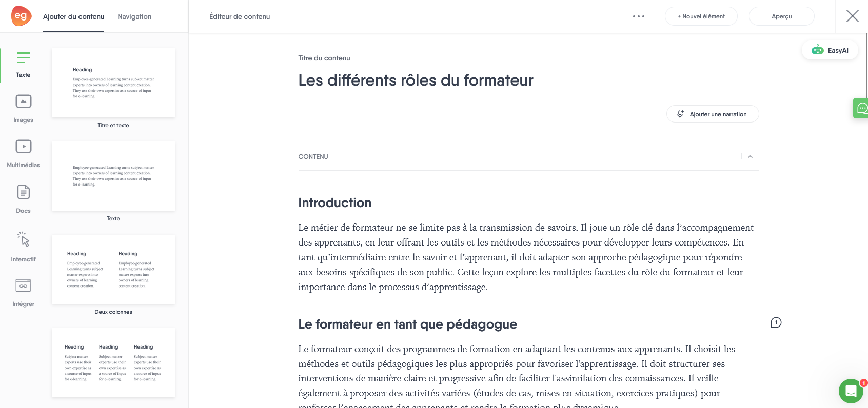This screenshot has width=868, height=408.
Task: Expand the green chat side tab
Action: [862, 108]
